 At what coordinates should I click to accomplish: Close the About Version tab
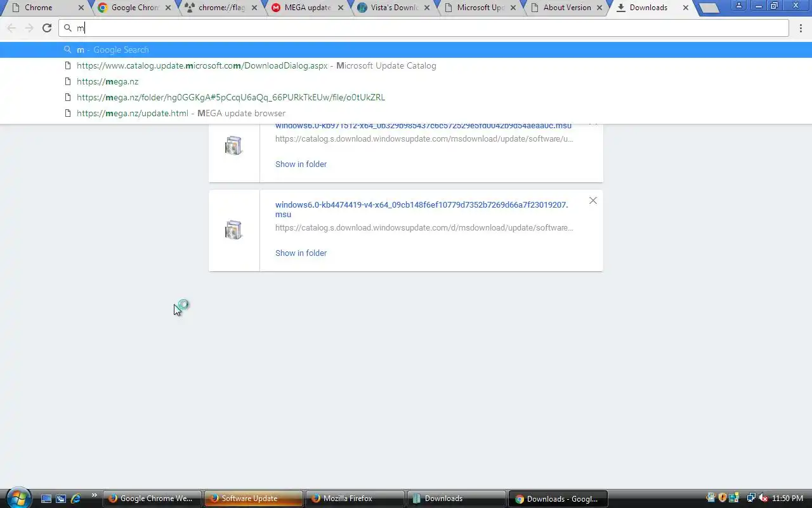599,8
